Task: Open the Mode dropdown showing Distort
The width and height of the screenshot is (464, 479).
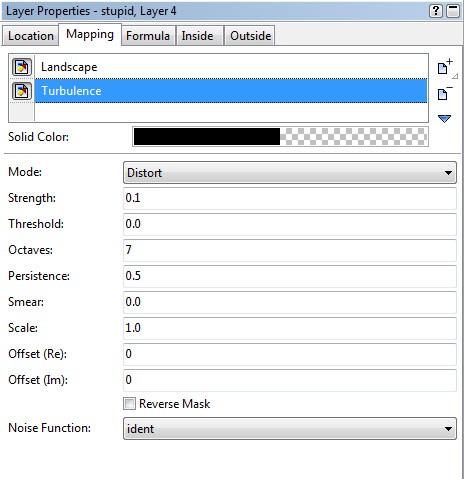Action: click(x=290, y=173)
